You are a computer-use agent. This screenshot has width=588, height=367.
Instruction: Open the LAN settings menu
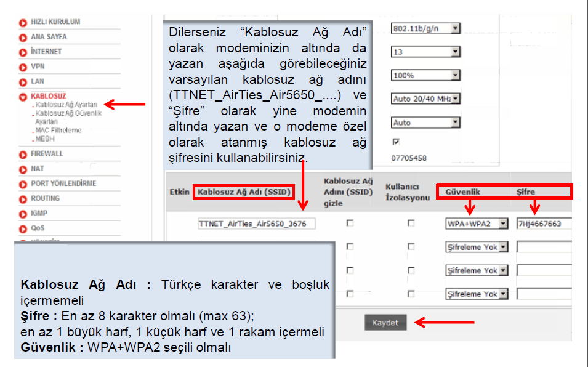(x=37, y=81)
